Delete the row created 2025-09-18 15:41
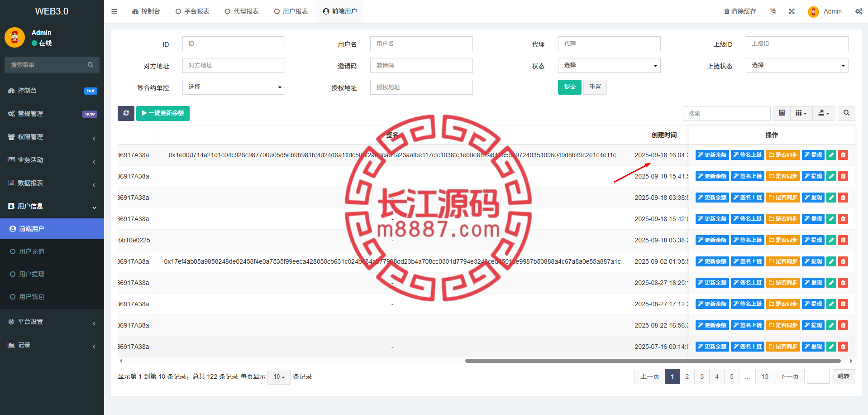This screenshot has height=415, width=868. 843,176
